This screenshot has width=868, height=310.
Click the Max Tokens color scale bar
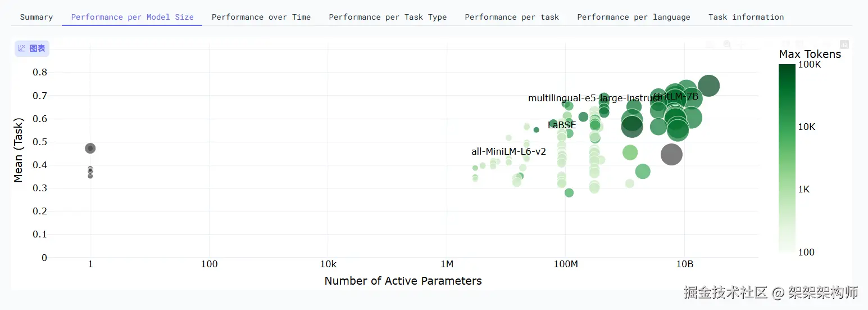[787, 158]
